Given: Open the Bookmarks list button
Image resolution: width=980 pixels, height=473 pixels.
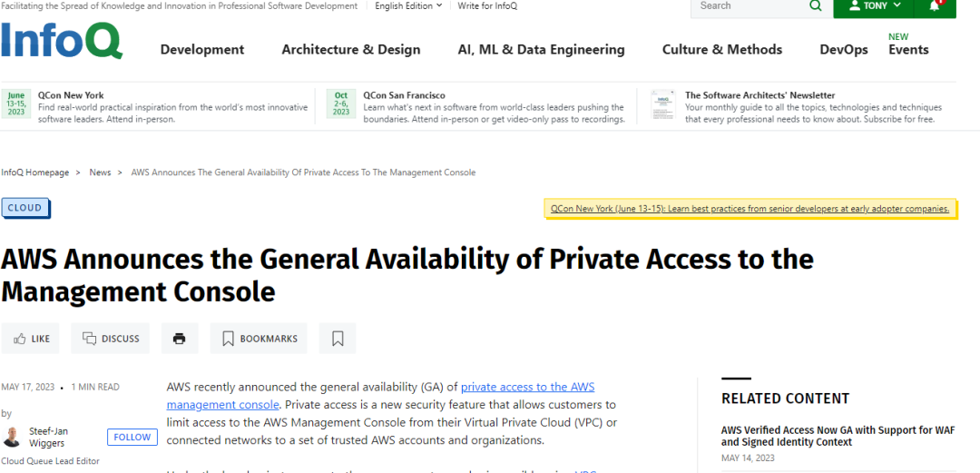Looking at the screenshot, I should (259, 339).
